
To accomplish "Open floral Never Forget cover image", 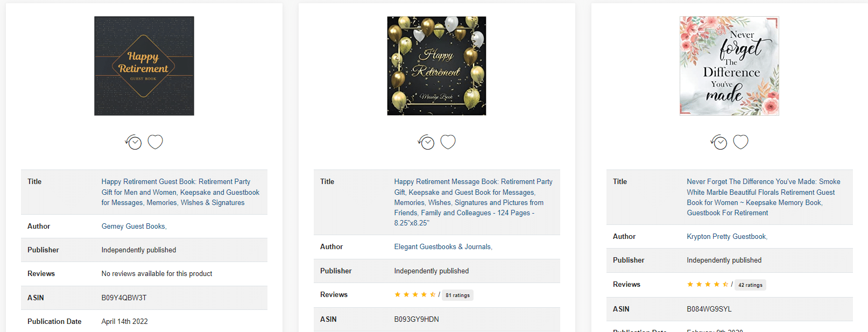I will (729, 66).
